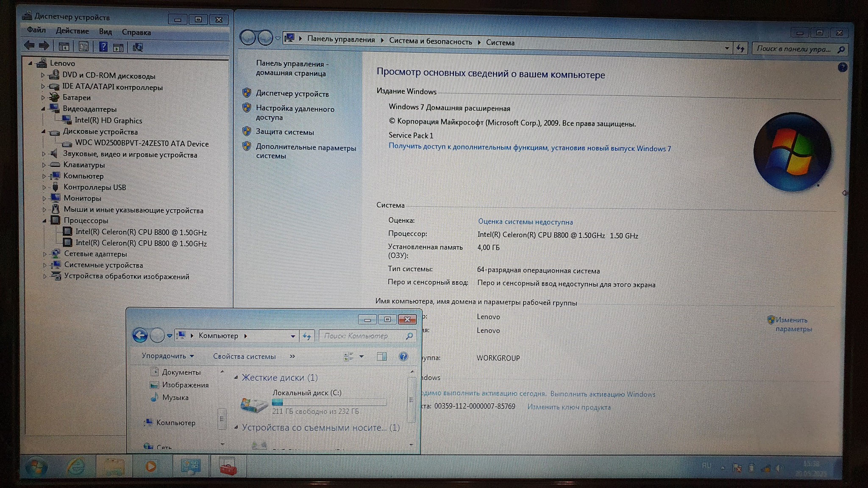Open the Действие menu
The width and height of the screenshot is (868, 488).
point(72,31)
